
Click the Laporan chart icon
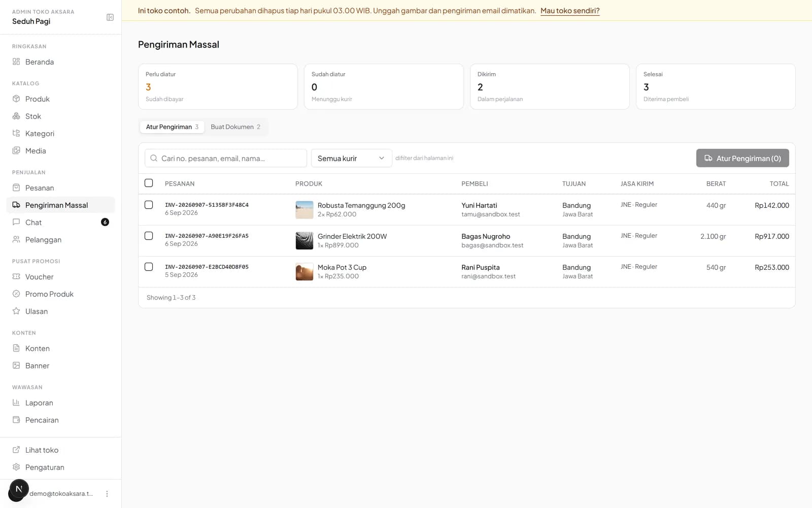(16, 402)
